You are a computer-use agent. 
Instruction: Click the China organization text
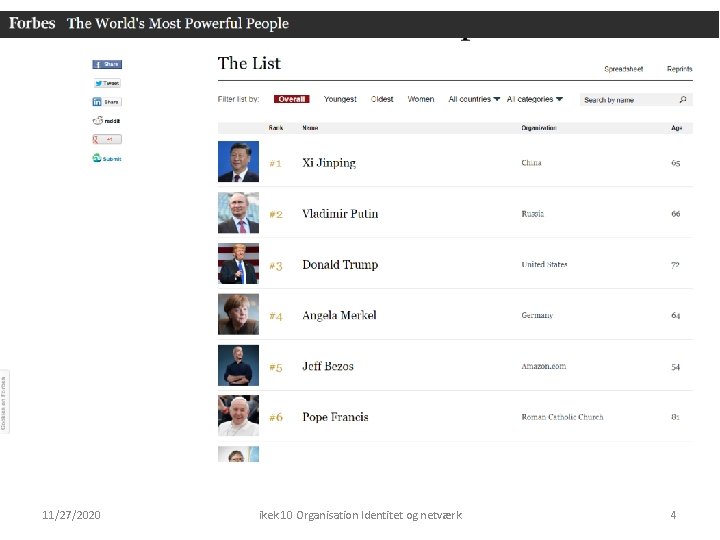531,163
